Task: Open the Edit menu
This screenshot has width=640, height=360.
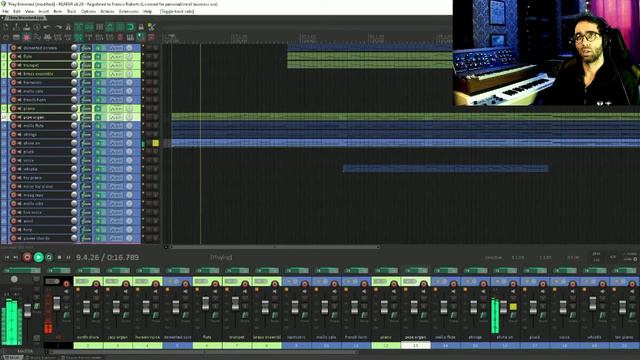Action: tap(17, 11)
